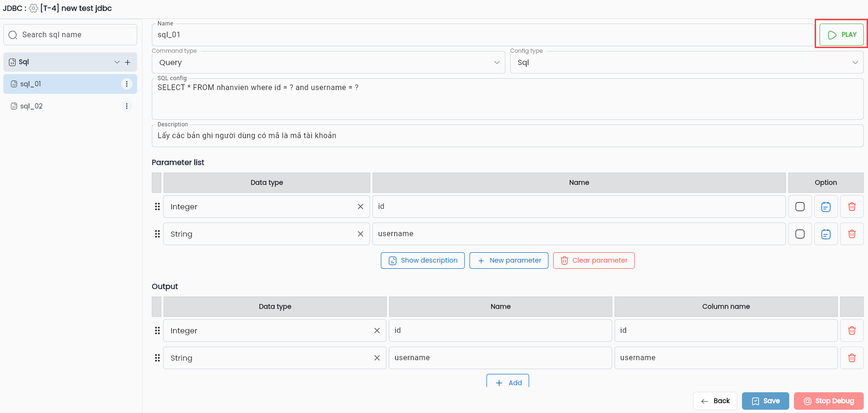Delete the id output row
Image resolution: width=868 pixels, height=413 pixels.
click(x=851, y=330)
